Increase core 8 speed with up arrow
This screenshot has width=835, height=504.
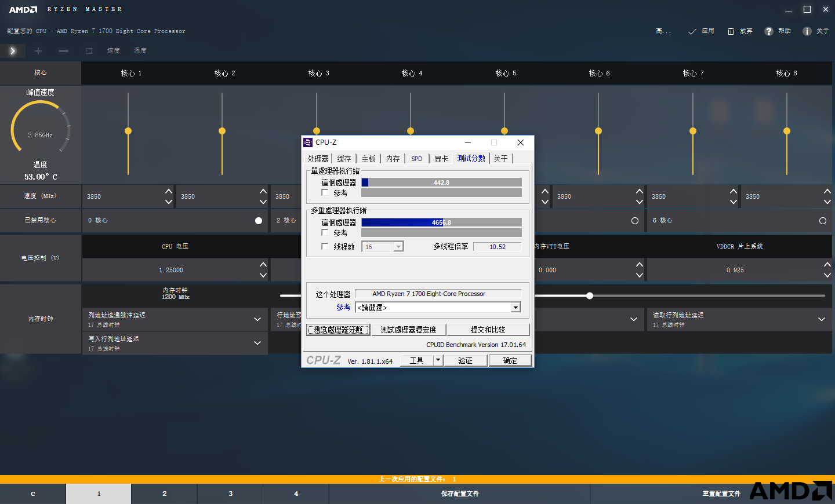click(827, 191)
